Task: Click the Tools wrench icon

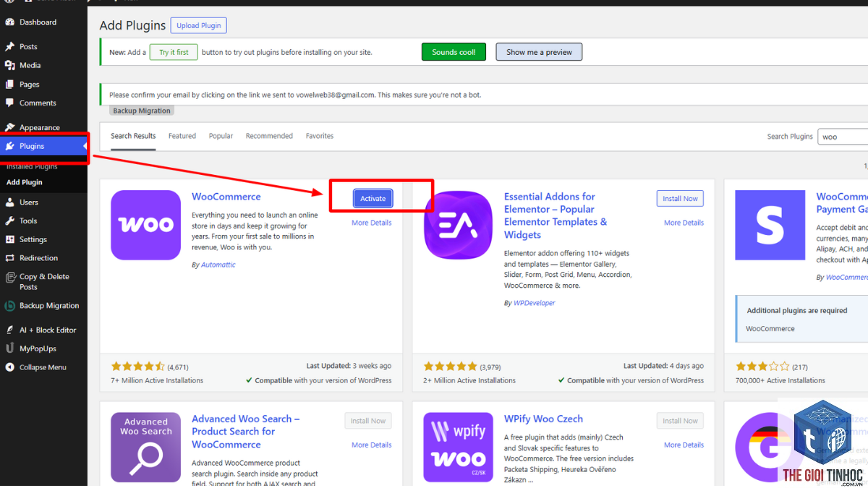Action: [9, 221]
